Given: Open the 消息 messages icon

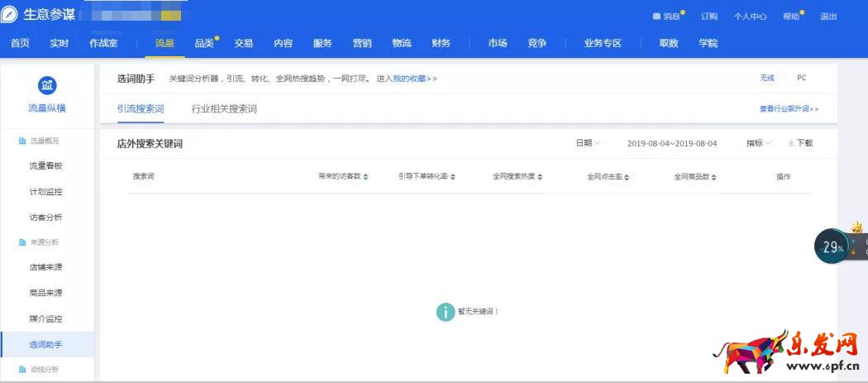Looking at the screenshot, I should pos(656,17).
